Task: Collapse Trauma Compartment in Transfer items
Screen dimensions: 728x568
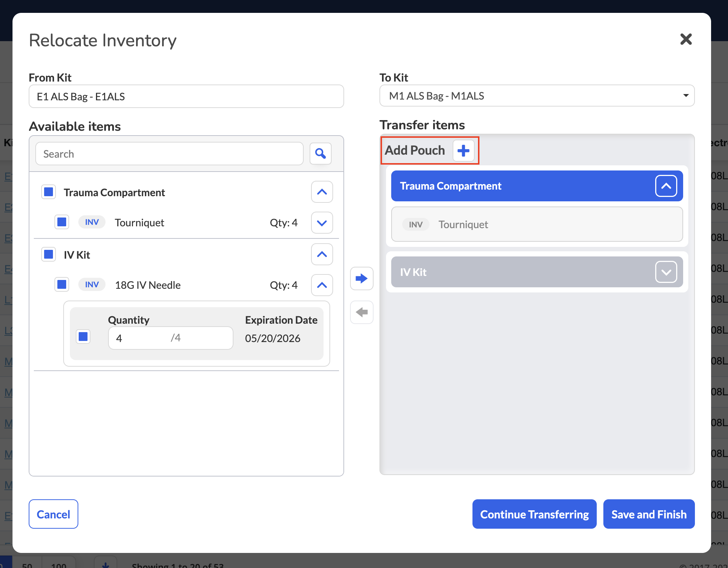Action: coord(666,186)
